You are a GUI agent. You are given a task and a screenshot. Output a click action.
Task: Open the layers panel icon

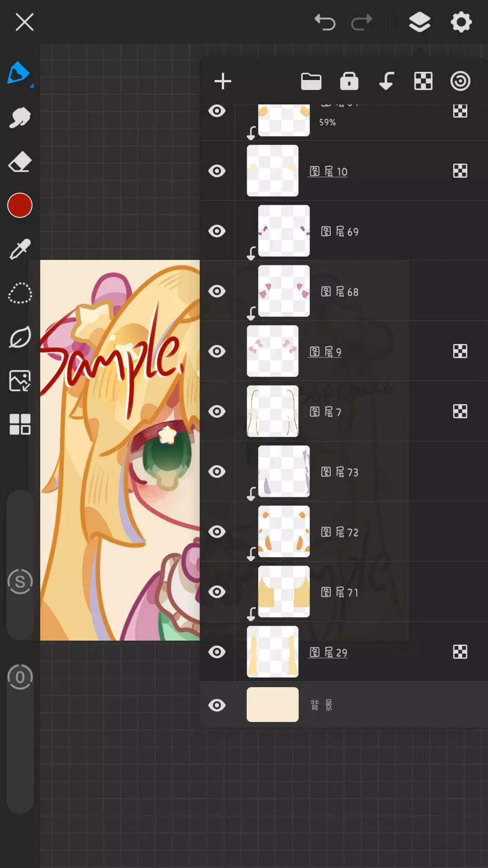(419, 22)
